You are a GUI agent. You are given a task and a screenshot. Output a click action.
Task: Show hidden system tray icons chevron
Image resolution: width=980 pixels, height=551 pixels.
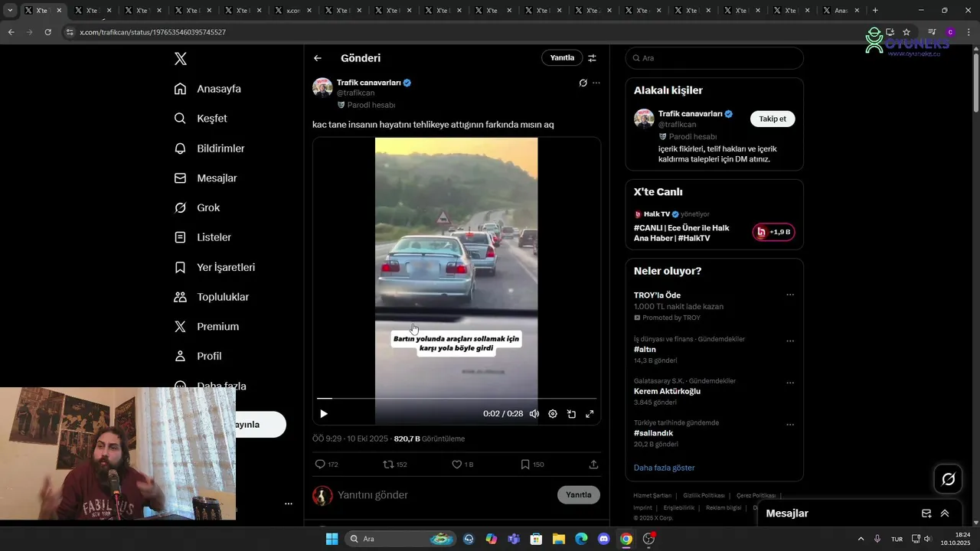click(x=861, y=539)
